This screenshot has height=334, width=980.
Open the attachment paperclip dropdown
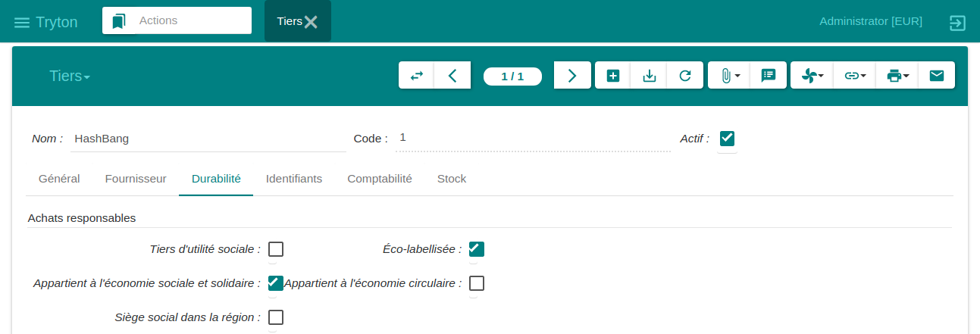729,76
